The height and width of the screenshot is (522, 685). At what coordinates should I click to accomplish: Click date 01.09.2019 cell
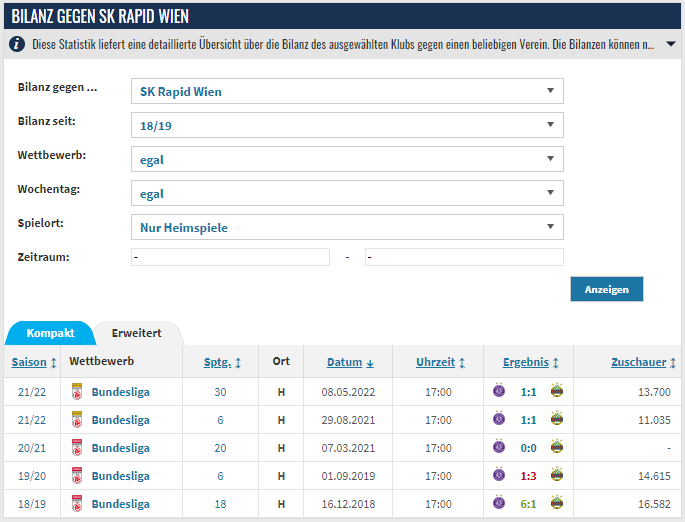[348, 476]
